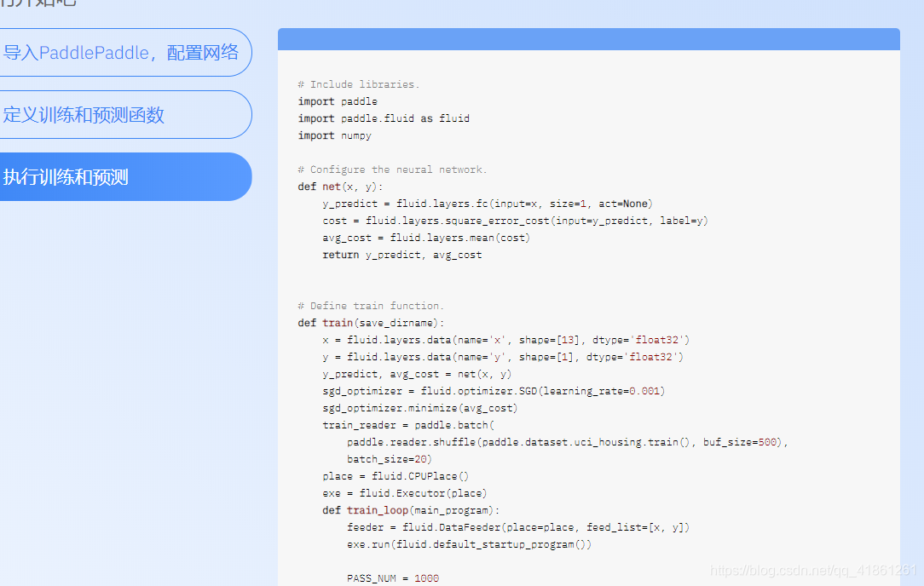This screenshot has height=586, width=924.
Task: Click the fluid.Executor(place) line
Action: (x=405, y=492)
